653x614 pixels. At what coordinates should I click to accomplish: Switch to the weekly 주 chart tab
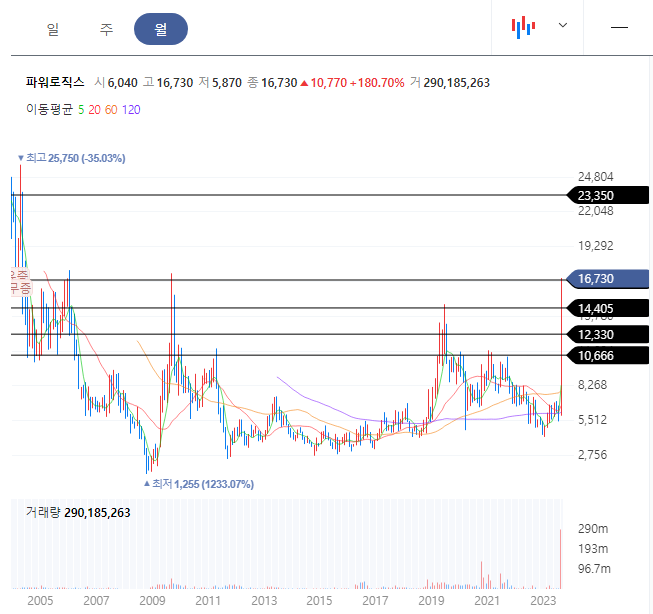point(107,29)
